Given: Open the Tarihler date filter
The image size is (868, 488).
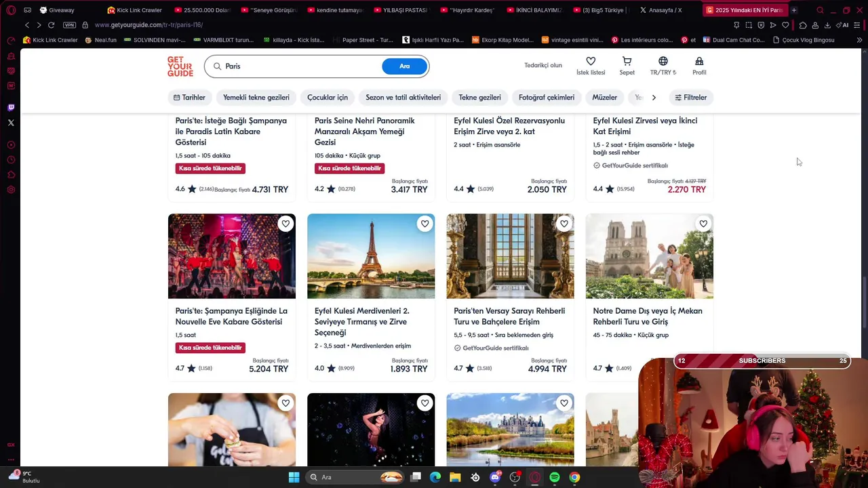Looking at the screenshot, I should click(x=189, y=98).
